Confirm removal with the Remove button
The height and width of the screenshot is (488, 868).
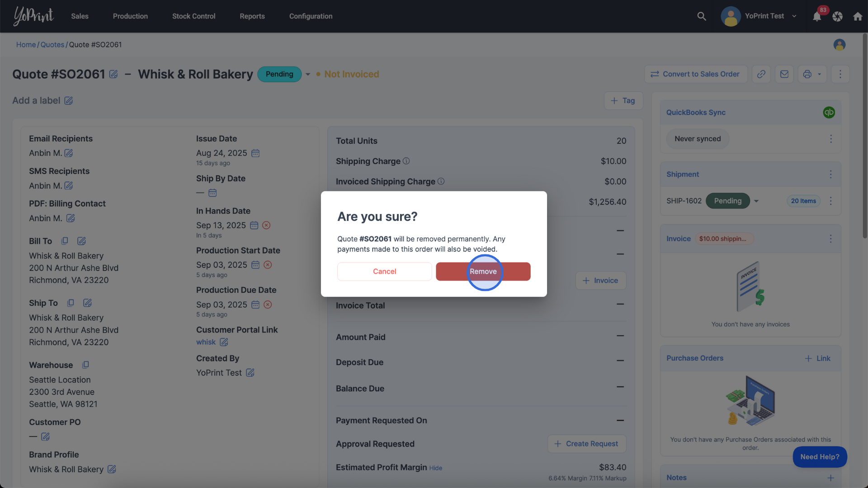pos(483,272)
